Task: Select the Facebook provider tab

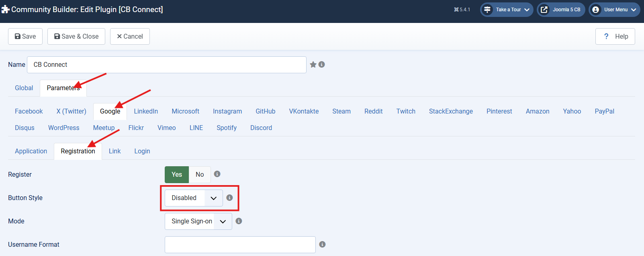Action: (x=29, y=111)
